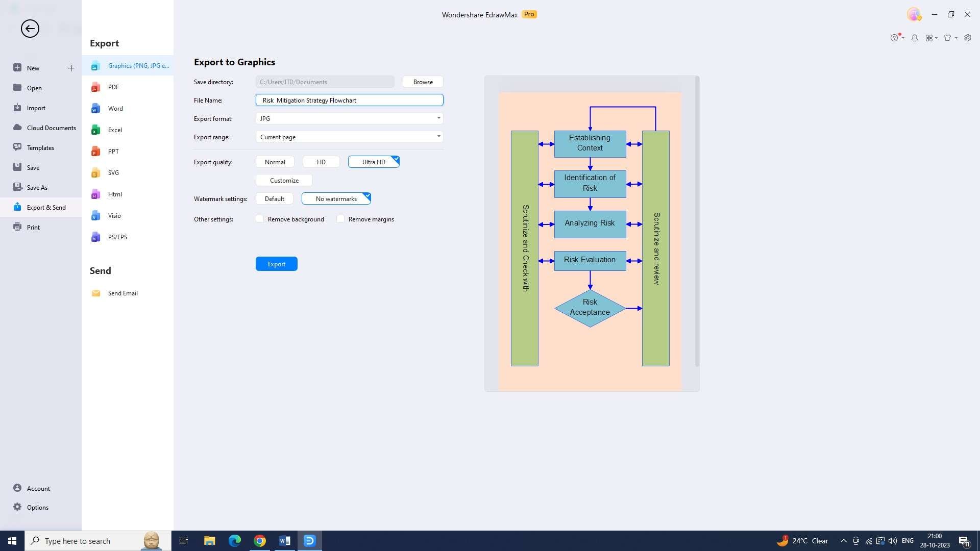The width and height of the screenshot is (980, 551).
Task: Enable the Remove margins checkbox
Action: 340,219
